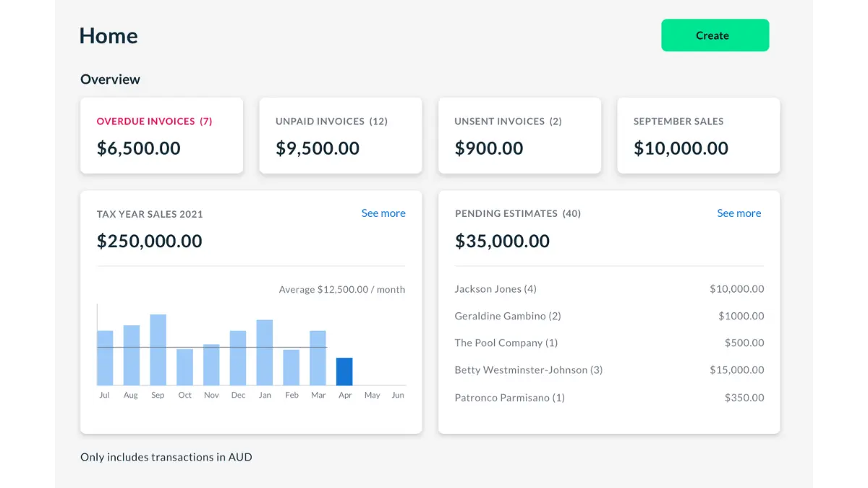This screenshot has height=488, width=868.
Task: Open Jackson Jones pending estimates
Action: coord(495,288)
